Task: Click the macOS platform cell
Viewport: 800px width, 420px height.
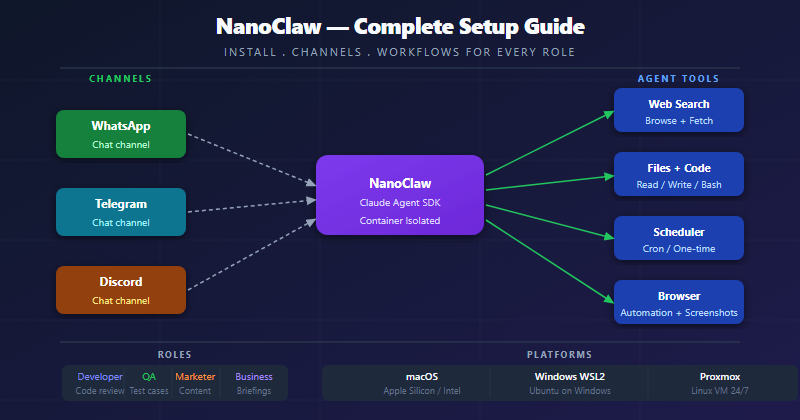Action: (x=422, y=383)
